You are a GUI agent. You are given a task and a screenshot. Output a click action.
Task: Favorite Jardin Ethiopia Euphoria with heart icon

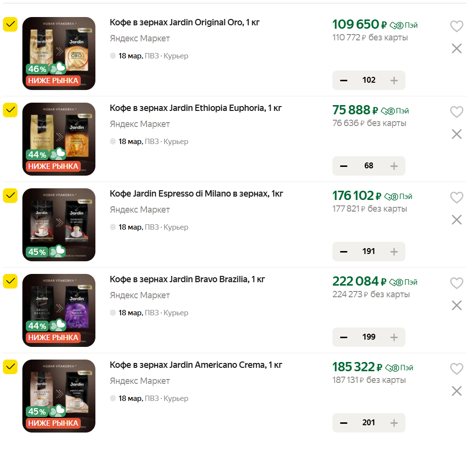coord(456,112)
